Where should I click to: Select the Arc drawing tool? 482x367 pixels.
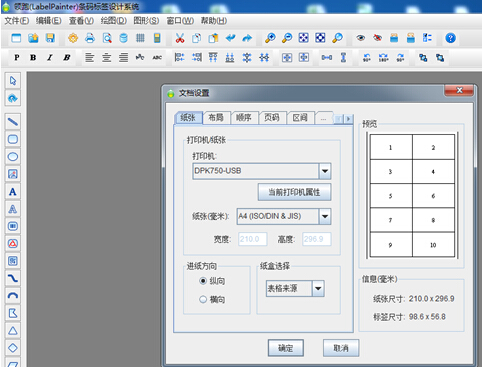13,296
